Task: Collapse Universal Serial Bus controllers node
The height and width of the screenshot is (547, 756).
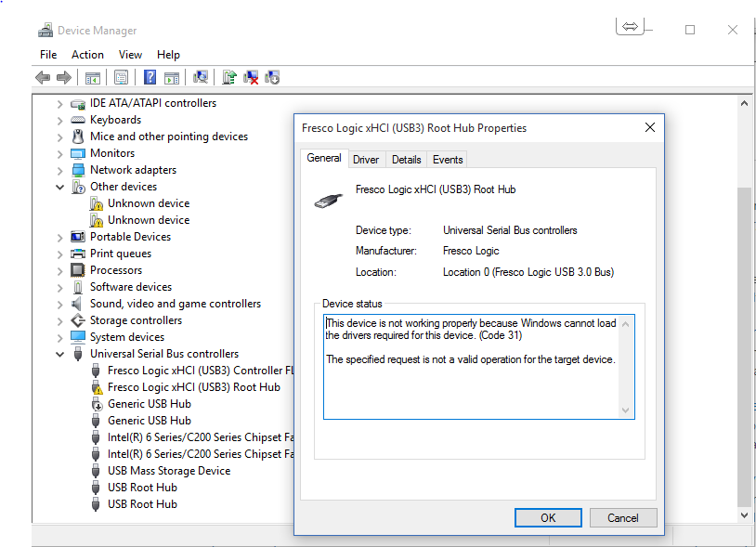Action: point(59,354)
